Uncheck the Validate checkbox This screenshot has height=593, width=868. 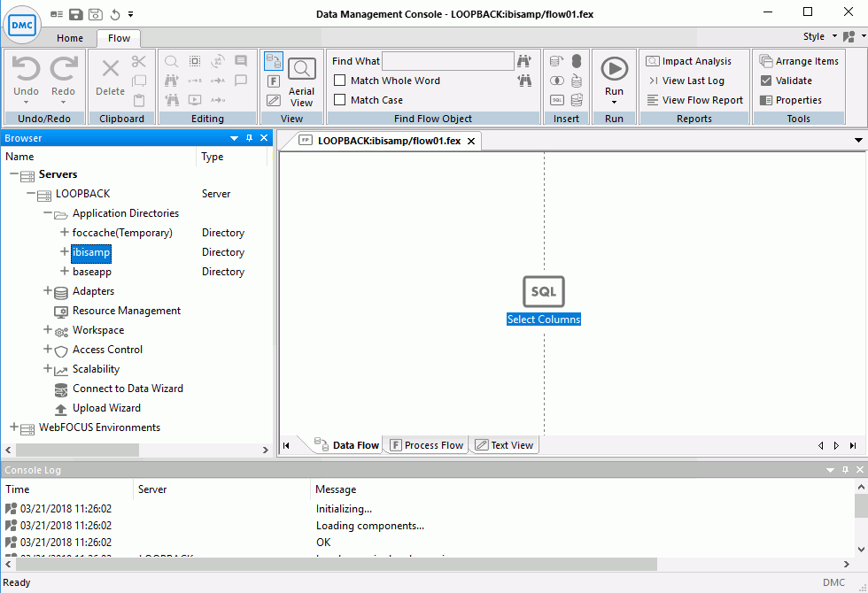point(765,81)
